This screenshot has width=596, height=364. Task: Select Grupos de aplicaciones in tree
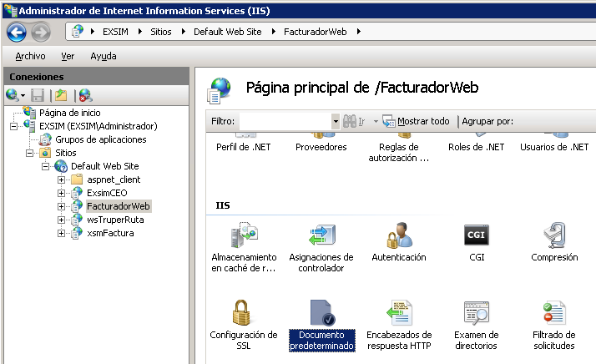[101, 139]
